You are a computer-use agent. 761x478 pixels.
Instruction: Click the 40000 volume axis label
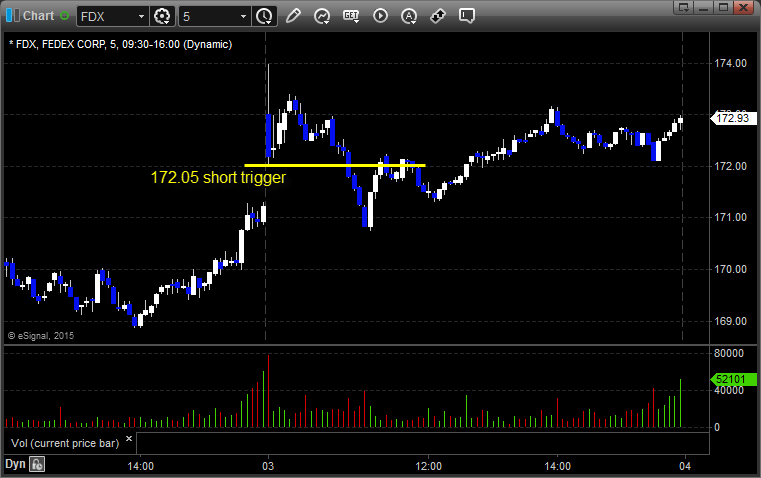[729, 391]
